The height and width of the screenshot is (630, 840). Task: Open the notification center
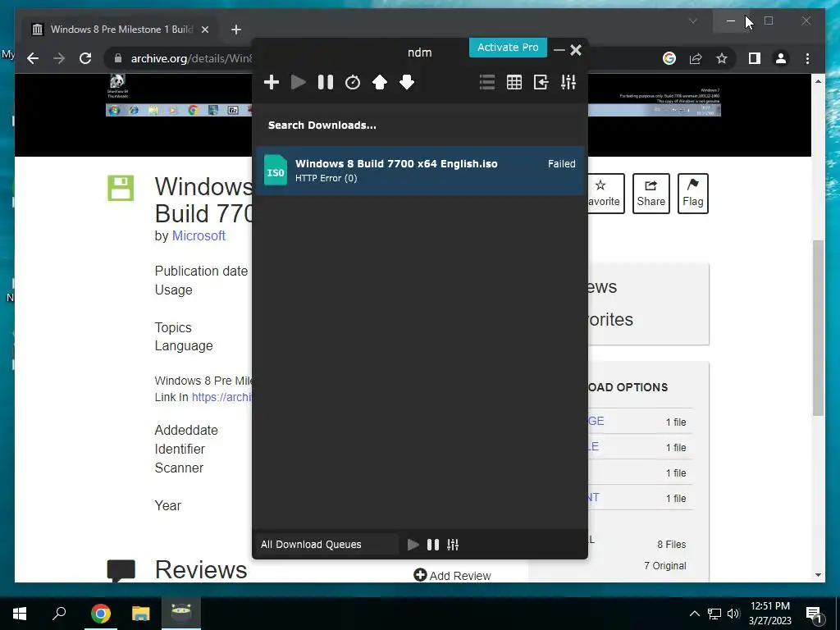click(815, 614)
